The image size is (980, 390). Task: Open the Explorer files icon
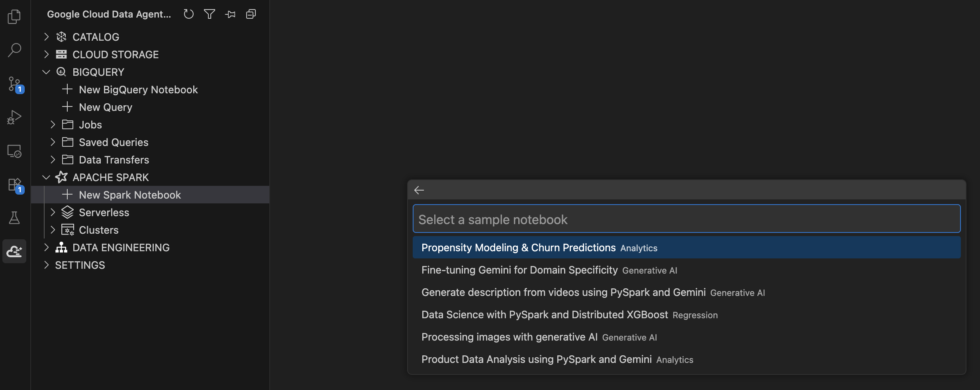click(14, 16)
